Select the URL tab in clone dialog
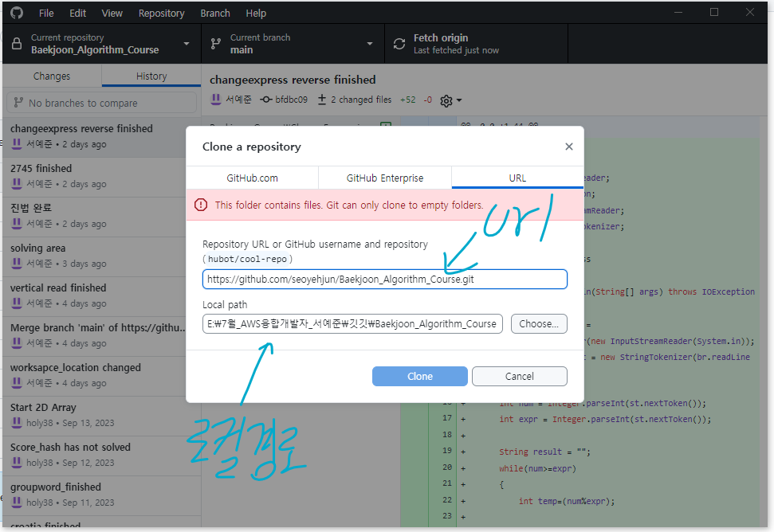This screenshot has height=532, width=774. (518, 178)
